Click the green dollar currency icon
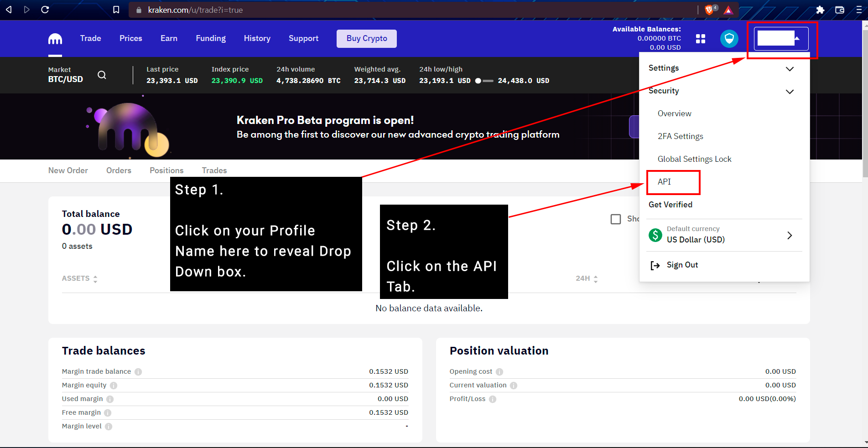868x448 pixels. point(655,235)
